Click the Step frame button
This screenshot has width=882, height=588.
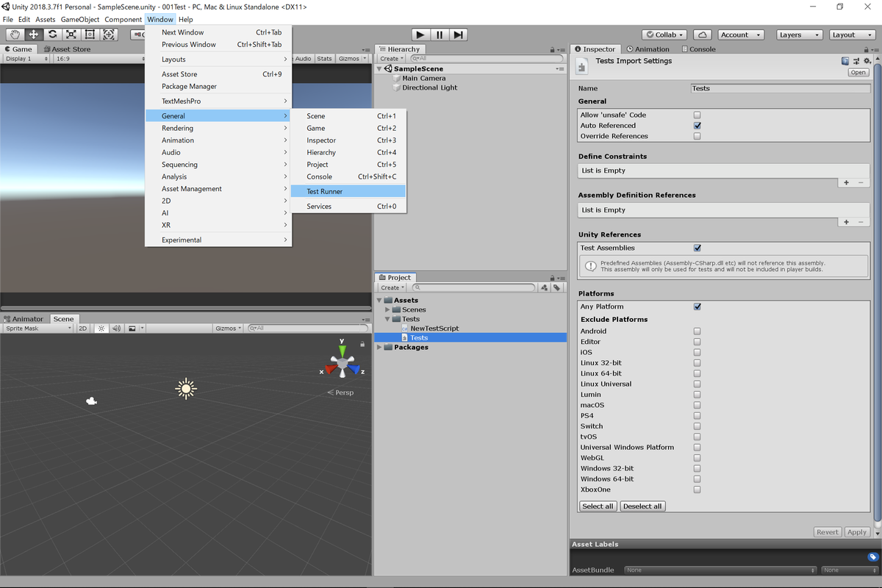point(458,35)
